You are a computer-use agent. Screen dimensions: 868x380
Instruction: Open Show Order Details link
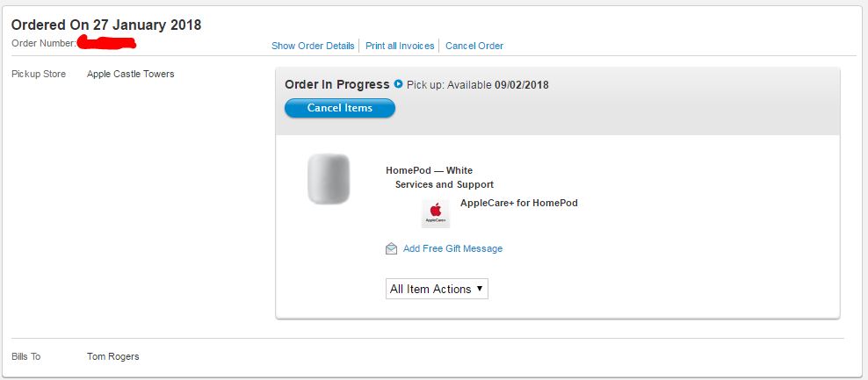pyautogui.click(x=313, y=46)
